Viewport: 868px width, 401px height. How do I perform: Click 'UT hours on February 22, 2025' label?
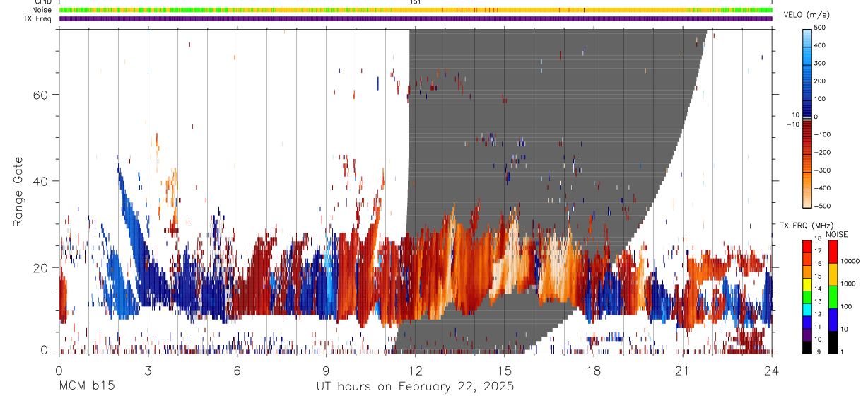tap(414, 388)
